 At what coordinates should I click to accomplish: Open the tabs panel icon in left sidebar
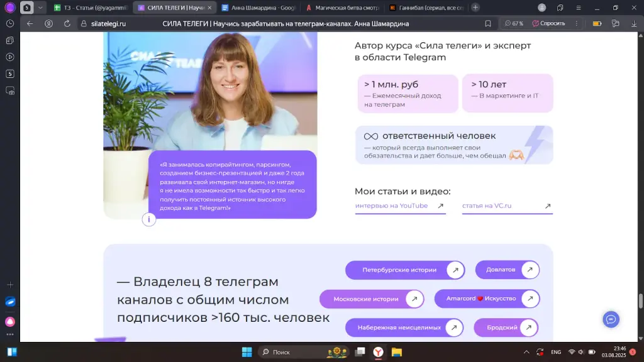10,40
